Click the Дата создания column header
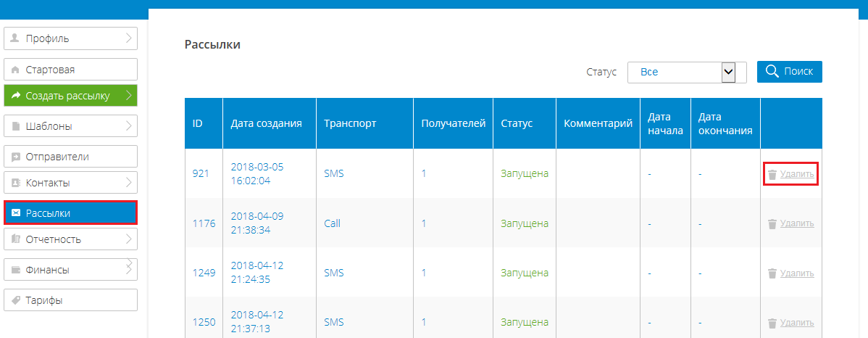868x338 pixels. pos(266,123)
